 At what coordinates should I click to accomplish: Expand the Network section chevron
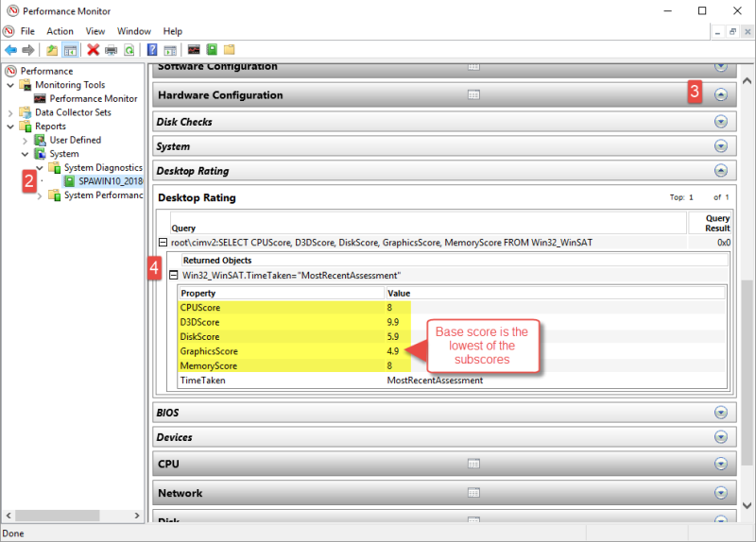pyautogui.click(x=720, y=493)
